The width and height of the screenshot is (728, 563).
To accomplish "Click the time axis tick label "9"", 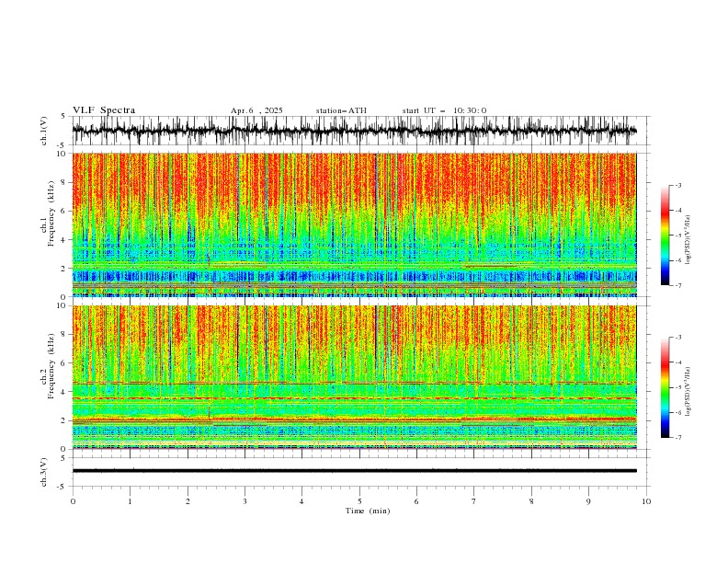I will (588, 501).
